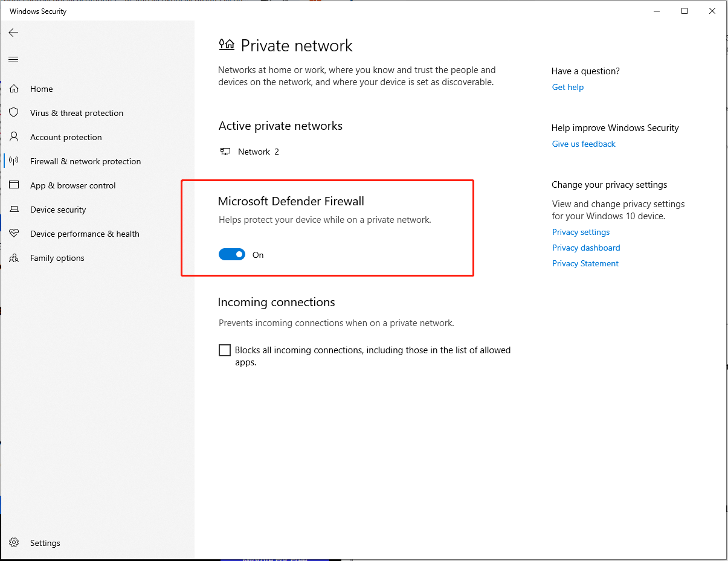The height and width of the screenshot is (561, 728).
Task: Click the Account protection person icon
Action: pos(14,137)
